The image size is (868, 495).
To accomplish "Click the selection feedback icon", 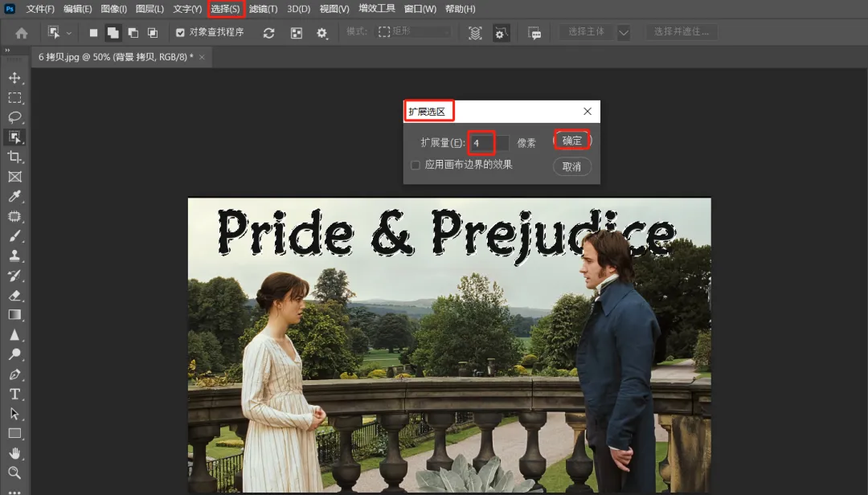I will (x=534, y=33).
